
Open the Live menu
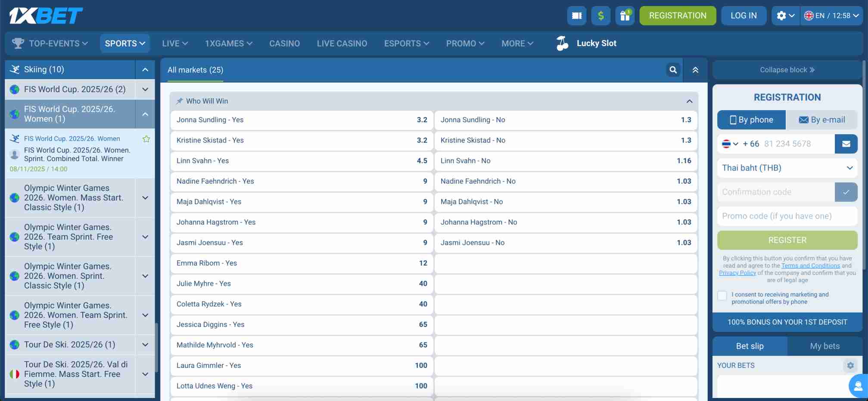pyautogui.click(x=175, y=43)
